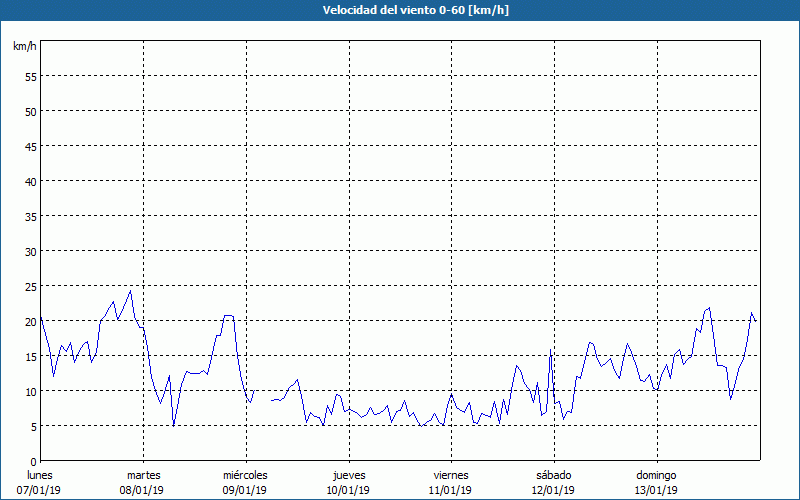Click the date '11/01/19'
Viewport: 800px width, 500px height.
[x=451, y=490]
